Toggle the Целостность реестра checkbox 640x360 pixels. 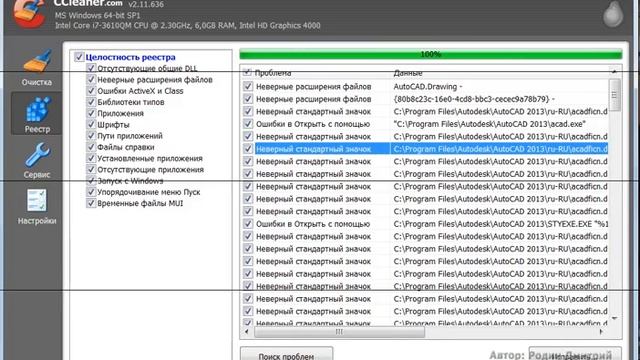[79, 57]
